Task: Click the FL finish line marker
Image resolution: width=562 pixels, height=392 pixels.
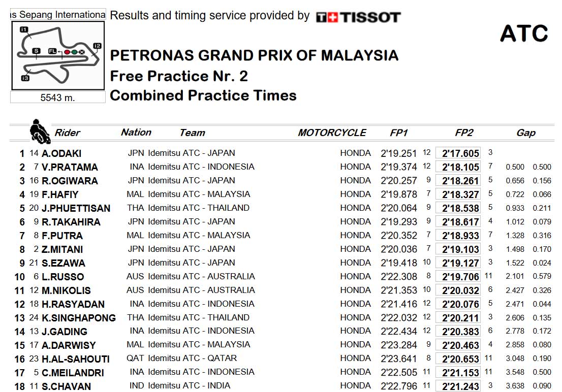Action: pos(52,51)
